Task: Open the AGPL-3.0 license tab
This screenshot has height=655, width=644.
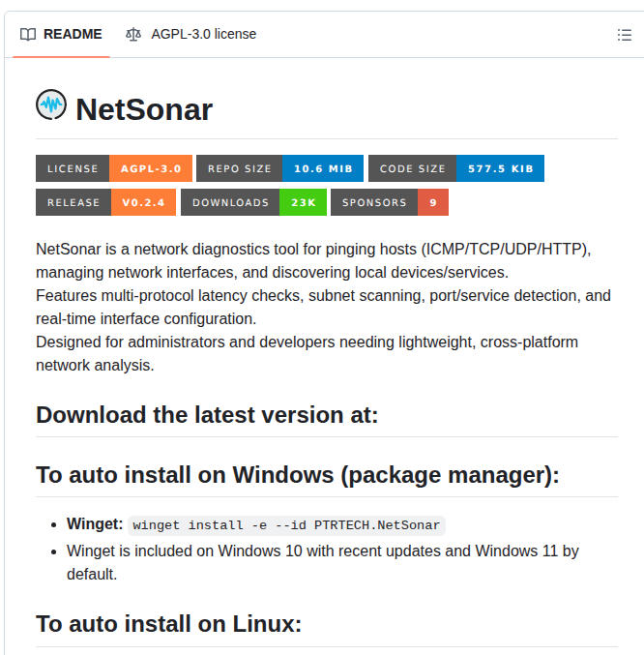Action: [x=191, y=35]
